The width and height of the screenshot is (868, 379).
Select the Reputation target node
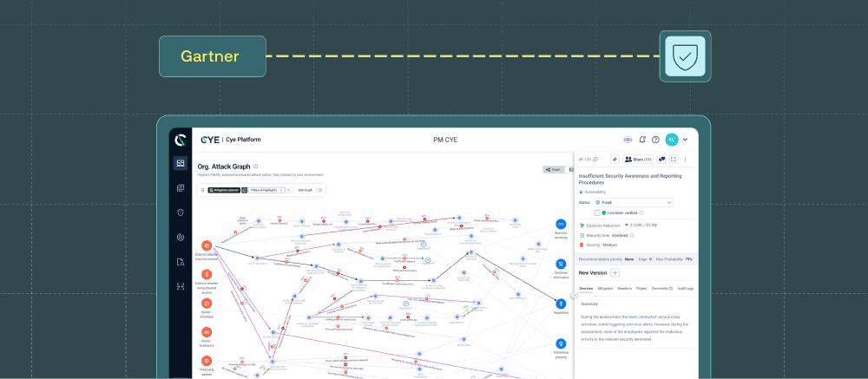pyautogui.click(x=561, y=304)
